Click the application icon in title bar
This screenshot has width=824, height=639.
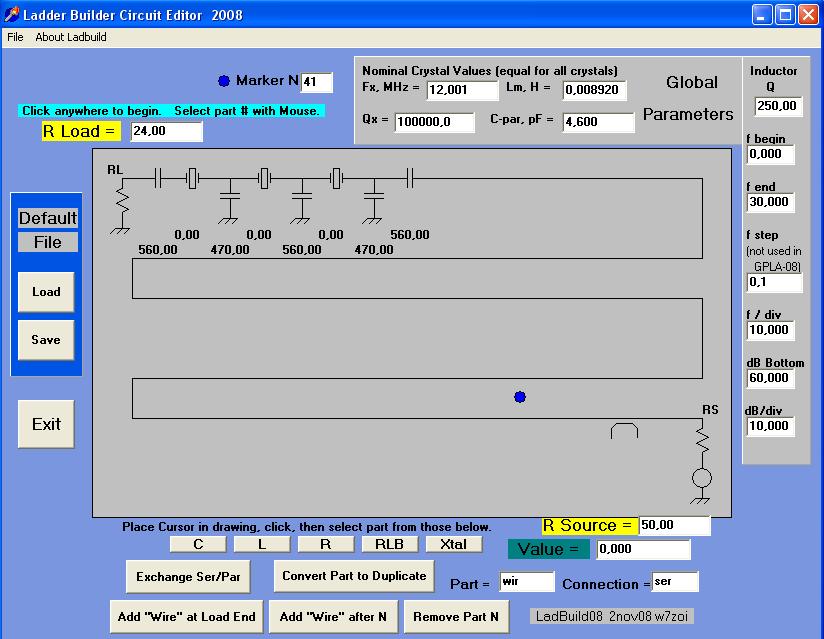12,15
